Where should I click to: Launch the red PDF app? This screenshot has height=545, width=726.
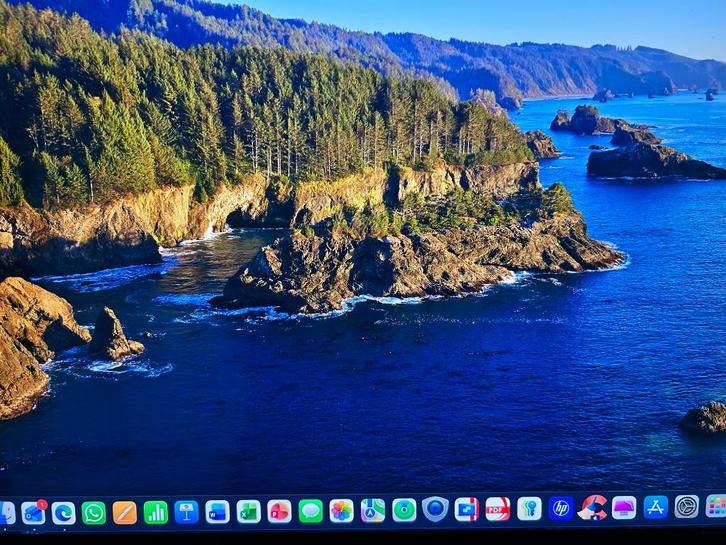pos(498,509)
